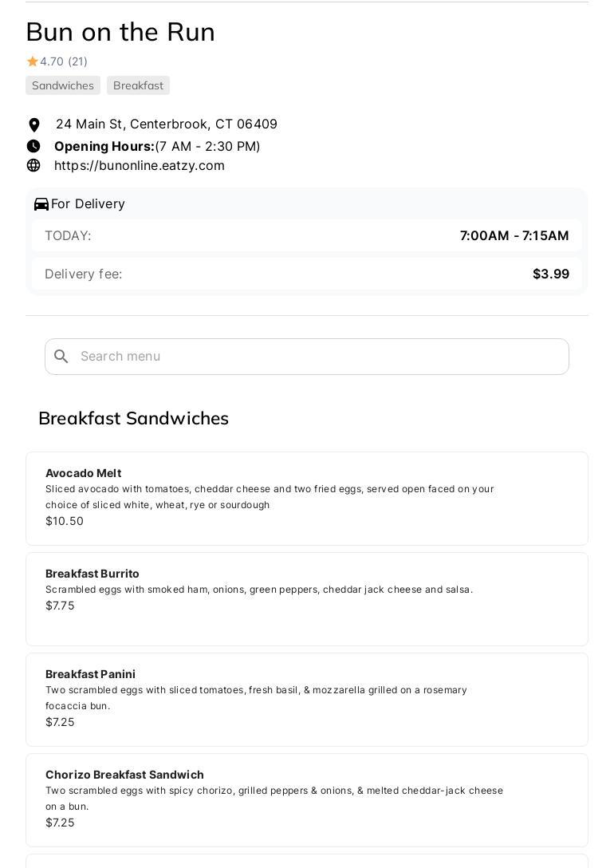This screenshot has width=614, height=868.
Task: Open the Avocado Melt menu item
Action: (x=307, y=498)
